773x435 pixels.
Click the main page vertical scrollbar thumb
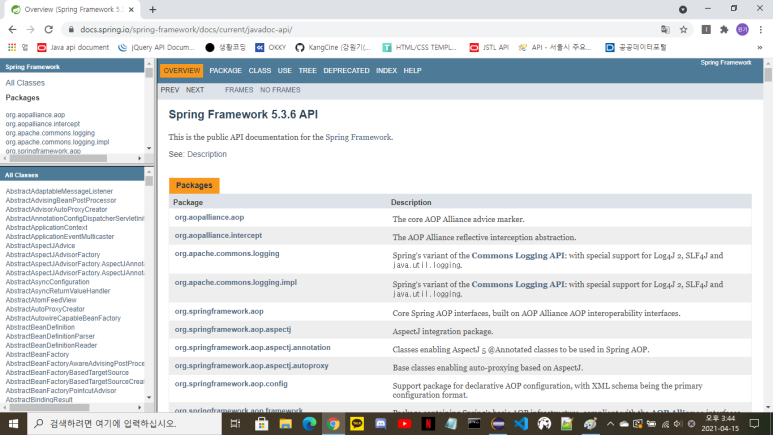(768, 75)
